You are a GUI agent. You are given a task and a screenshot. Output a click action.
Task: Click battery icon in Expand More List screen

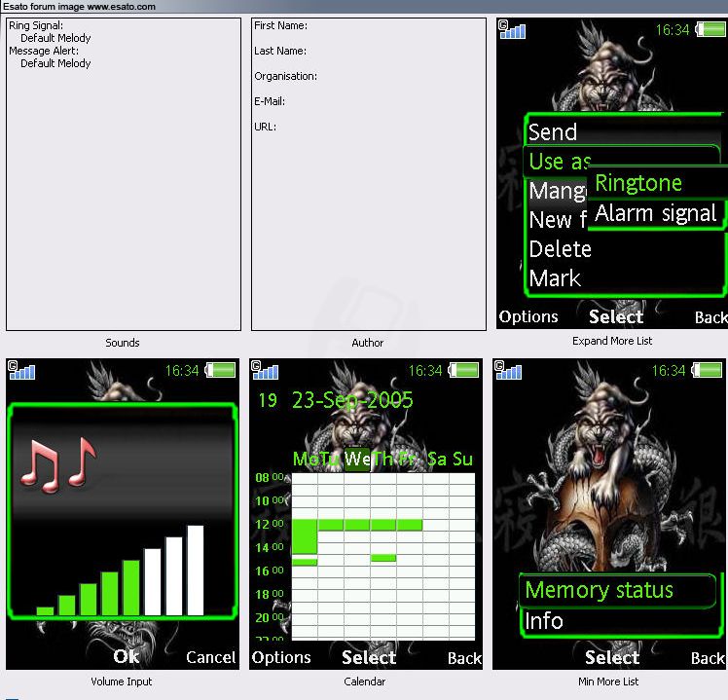[x=710, y=29]
